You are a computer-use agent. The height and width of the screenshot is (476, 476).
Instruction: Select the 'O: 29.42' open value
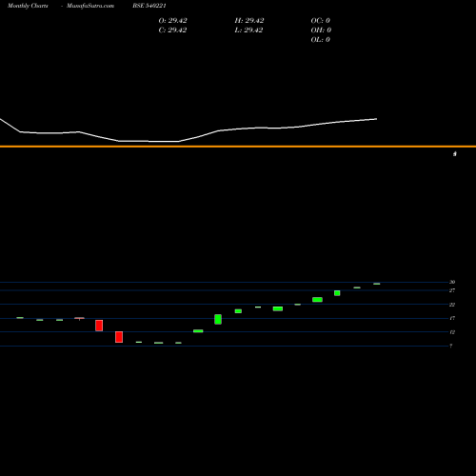pyautogui.click(x=172, y=21)
